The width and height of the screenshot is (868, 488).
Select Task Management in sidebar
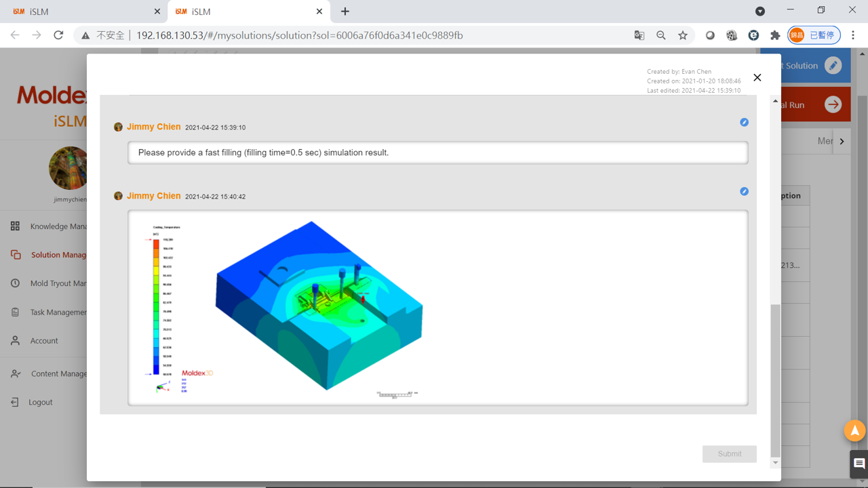point(58,312)
